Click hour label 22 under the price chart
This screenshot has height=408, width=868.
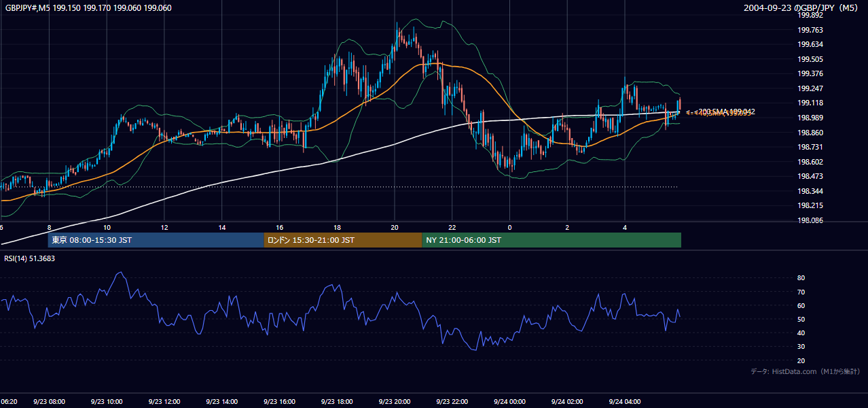point(452,227)
